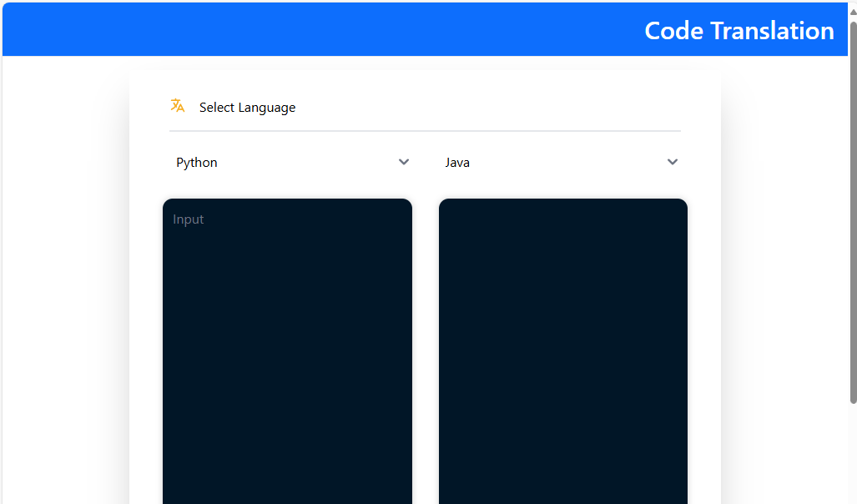Select the output code panel
This screenshot has width=857, height=504.
tap(562, 334)
